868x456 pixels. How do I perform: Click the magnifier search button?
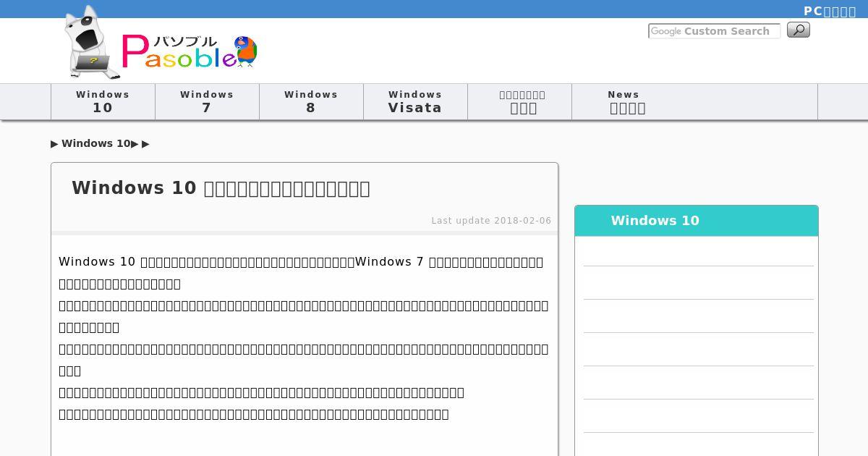(799, 30)
